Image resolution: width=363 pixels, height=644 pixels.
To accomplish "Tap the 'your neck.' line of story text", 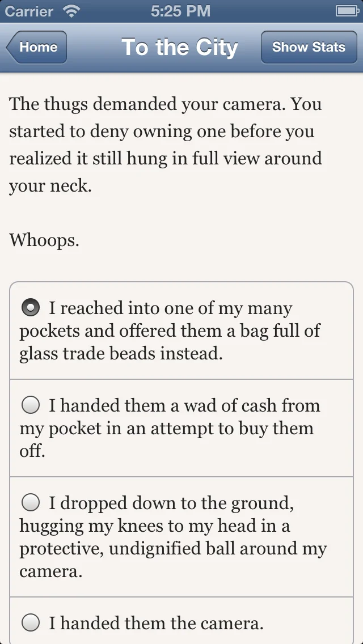I will [50, 186].
